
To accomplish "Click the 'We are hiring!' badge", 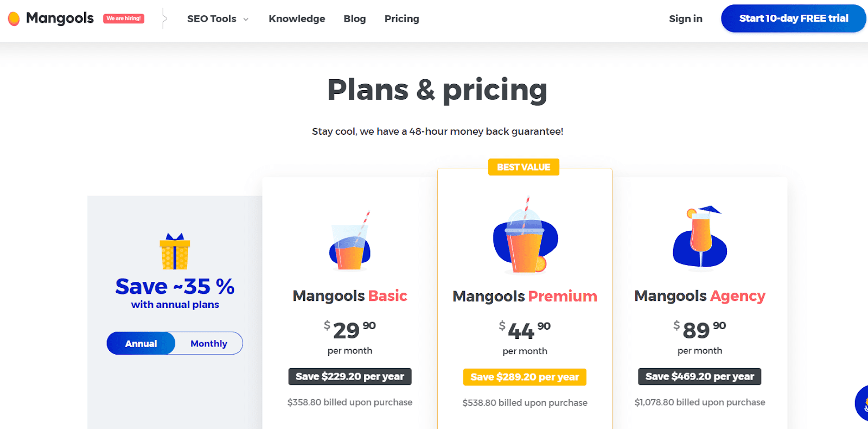I will click(x=124, y=18).
